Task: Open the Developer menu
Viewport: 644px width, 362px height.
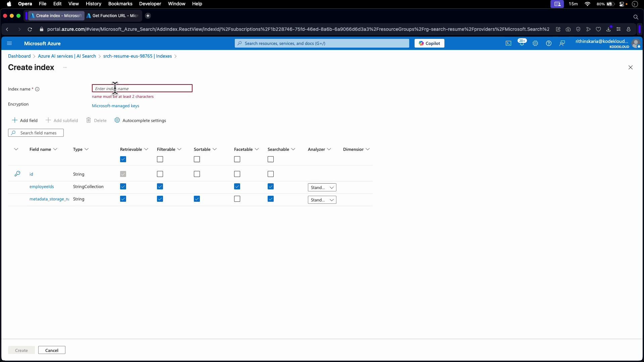Action: click(150, 4)
